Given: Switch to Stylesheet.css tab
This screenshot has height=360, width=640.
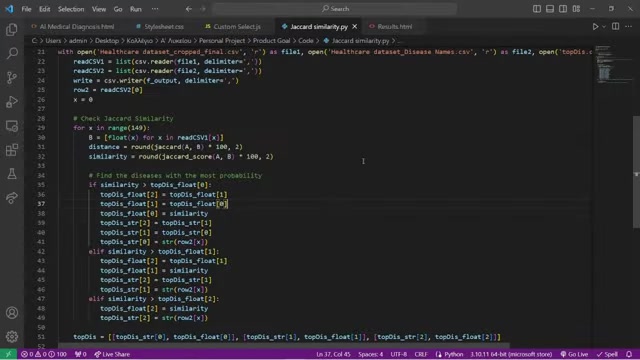Looking at the screenshot, I should pyautogui.click(x=160, y=27).
